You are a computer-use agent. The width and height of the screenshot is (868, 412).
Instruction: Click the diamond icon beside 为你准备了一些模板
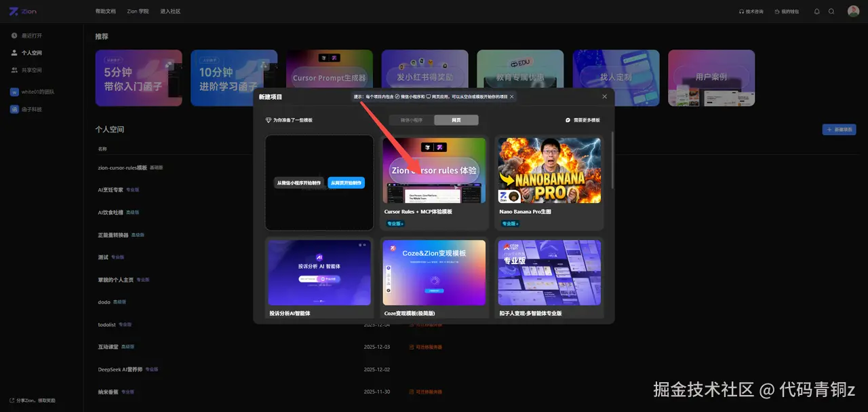coord(269,120)
